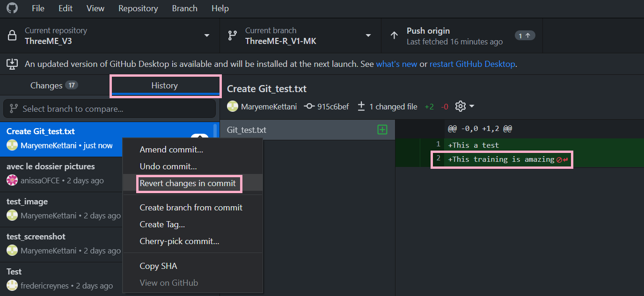Choose Create Tag from context menu

coord(192,224)
